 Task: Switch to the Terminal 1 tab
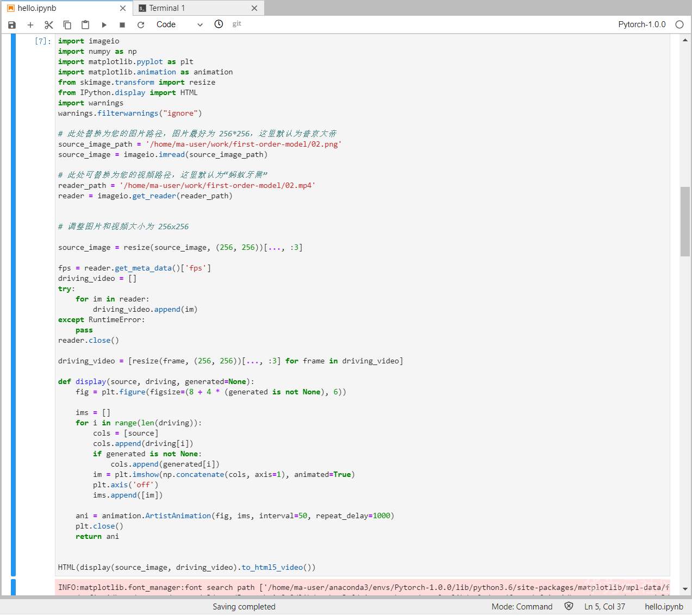click(198, 8)
